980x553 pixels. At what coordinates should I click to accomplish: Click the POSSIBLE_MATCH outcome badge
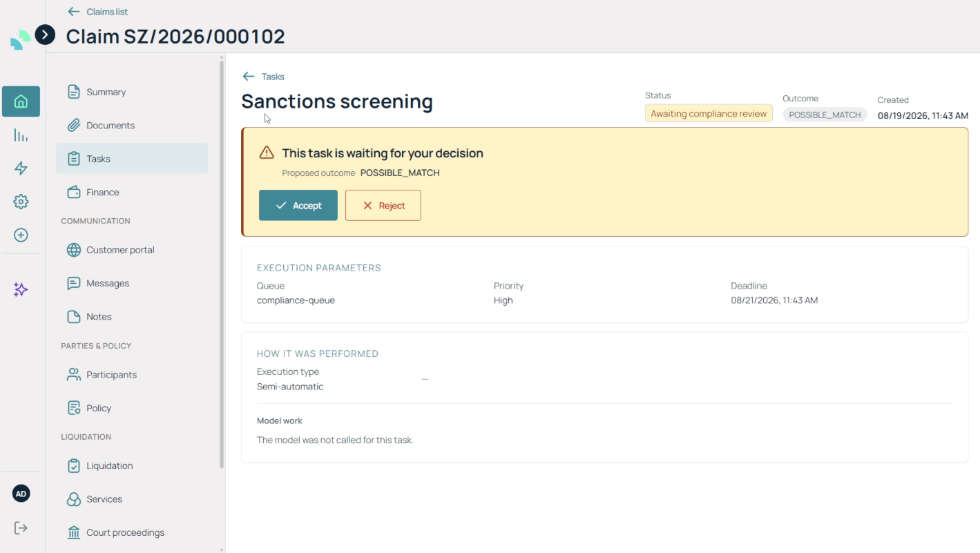825,115
